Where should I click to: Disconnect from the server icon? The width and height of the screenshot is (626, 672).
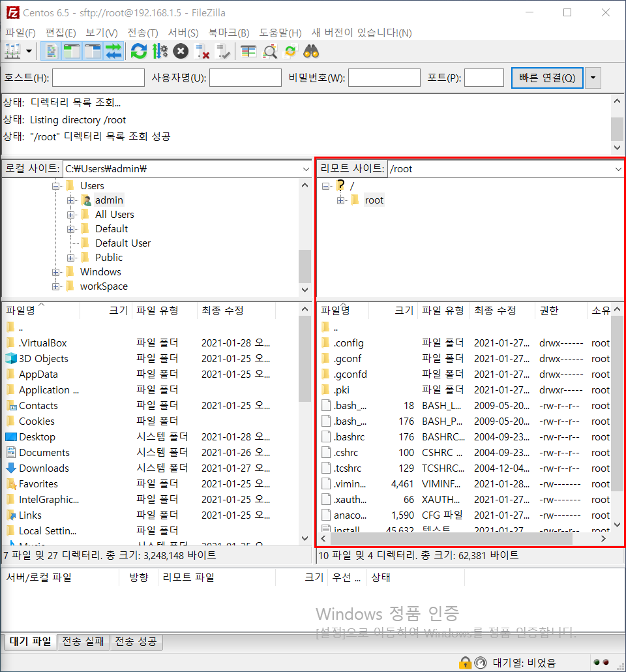point(201,52)
